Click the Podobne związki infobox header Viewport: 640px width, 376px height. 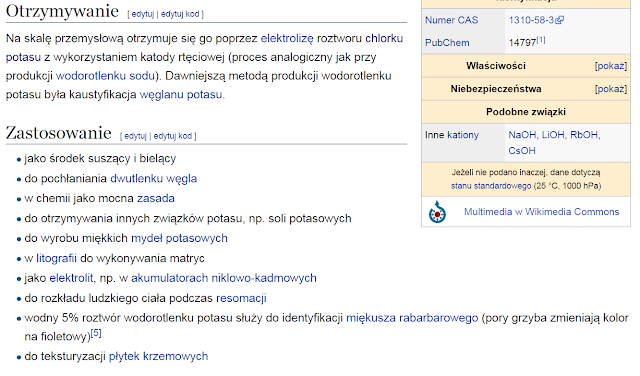tap(526, 112)
